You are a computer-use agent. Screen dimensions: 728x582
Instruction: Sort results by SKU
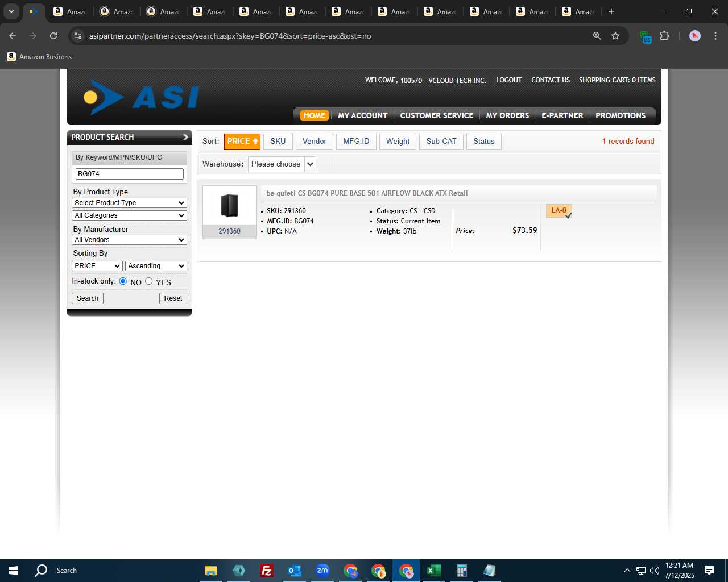(278, 142)
